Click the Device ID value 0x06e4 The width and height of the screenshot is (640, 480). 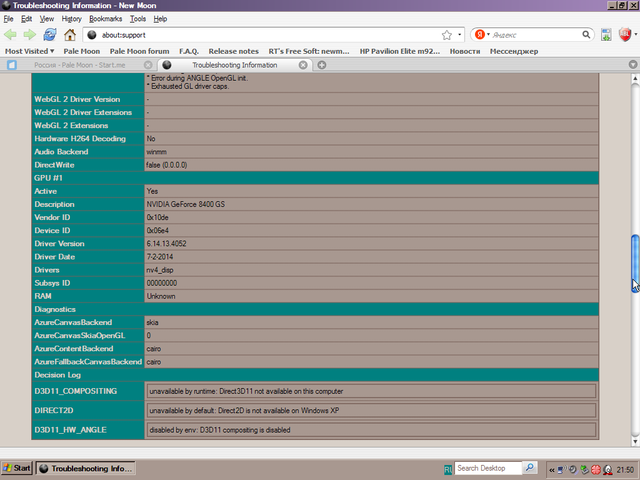[x=158, y=231]
